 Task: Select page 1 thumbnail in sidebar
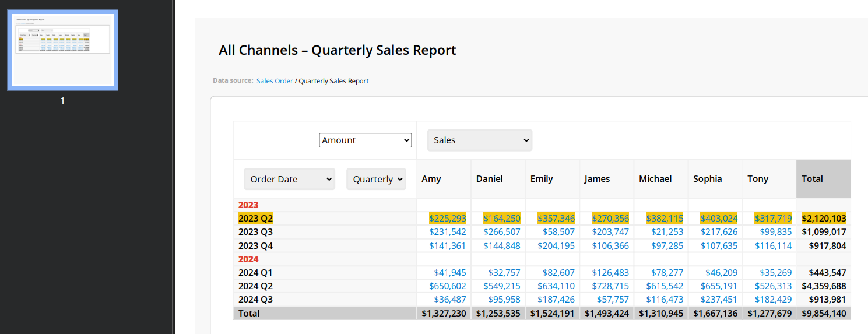[62, 50]
